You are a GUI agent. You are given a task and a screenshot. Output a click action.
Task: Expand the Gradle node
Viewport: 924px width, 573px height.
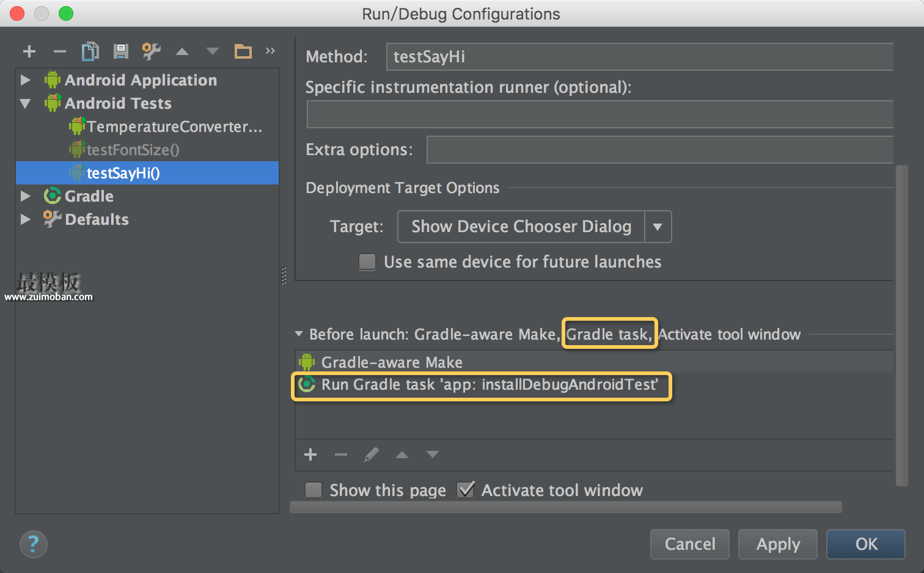click(x=25, y=196)
